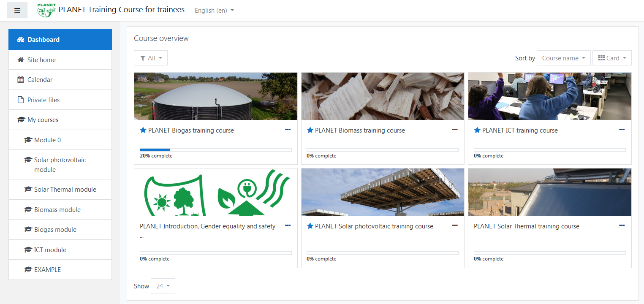
Task: Open three-dot menu on Solar Thermal card
Action: coord(622,225)
